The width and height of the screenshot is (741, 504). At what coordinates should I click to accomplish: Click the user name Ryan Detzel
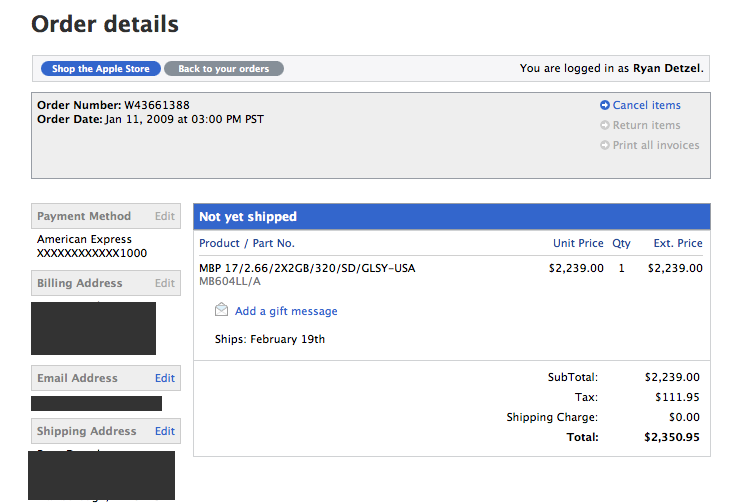coord(667,68)
